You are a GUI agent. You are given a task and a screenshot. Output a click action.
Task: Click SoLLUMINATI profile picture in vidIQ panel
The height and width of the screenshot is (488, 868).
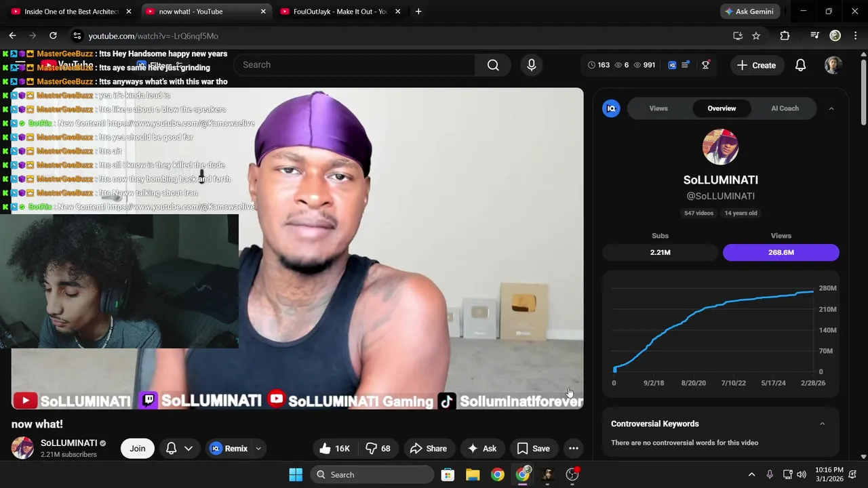click(720, 147)
